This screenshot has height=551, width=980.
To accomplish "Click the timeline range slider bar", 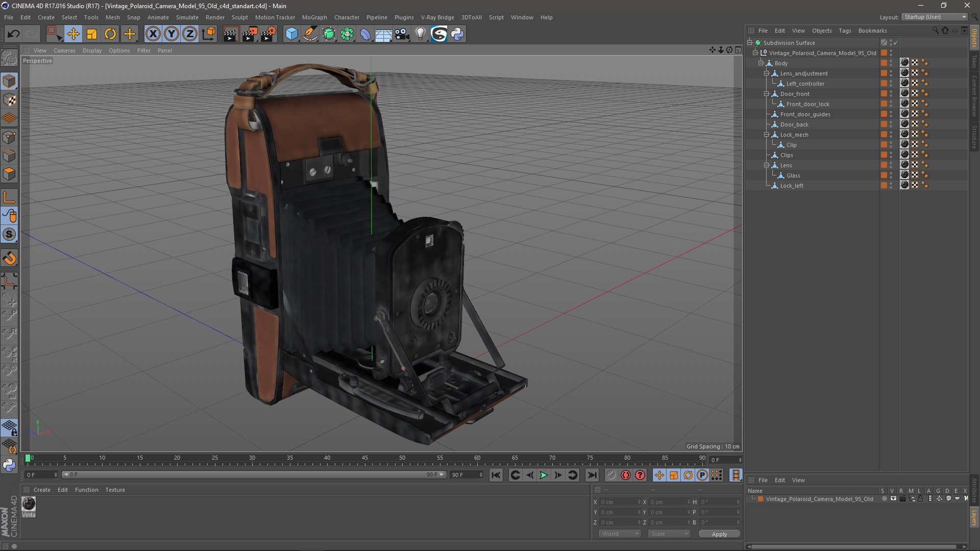I will tap(254, 475).
